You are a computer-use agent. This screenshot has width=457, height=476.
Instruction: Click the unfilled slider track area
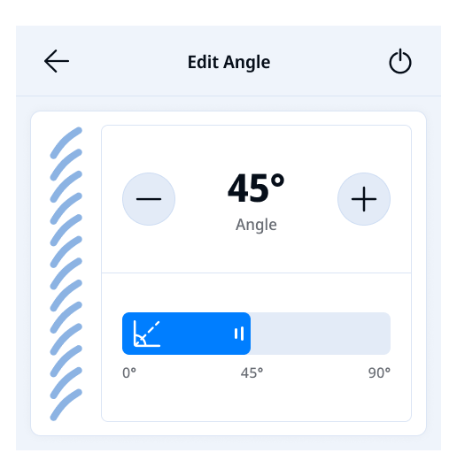(x=321, y=334)
